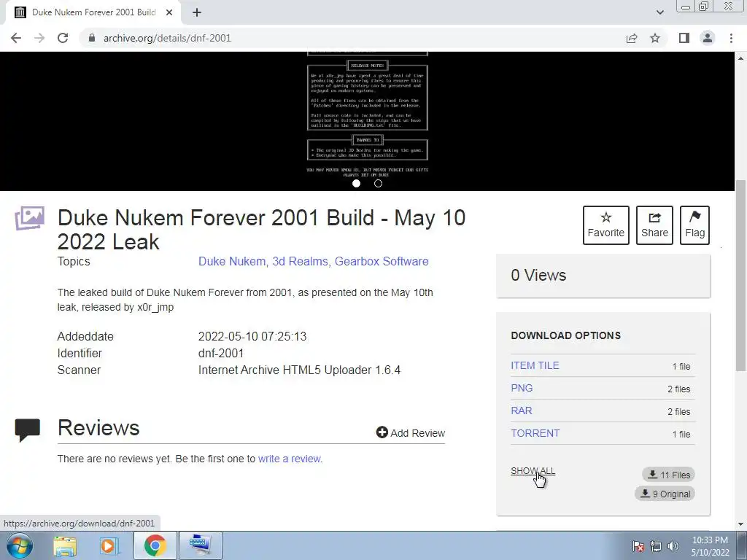Click the image media type icon beside title

tap(29, 218)
